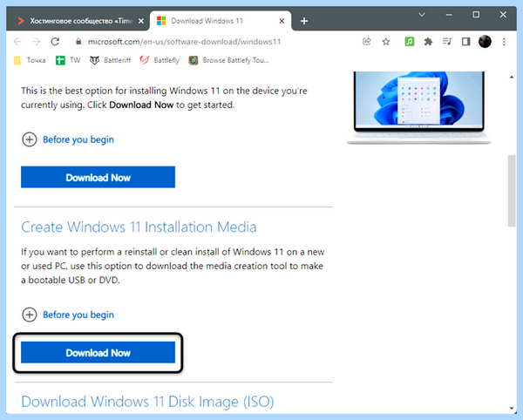This screenshot has height=420, width=523.
Task: Open a new tab with the plus button
Action: coord(304,21)
